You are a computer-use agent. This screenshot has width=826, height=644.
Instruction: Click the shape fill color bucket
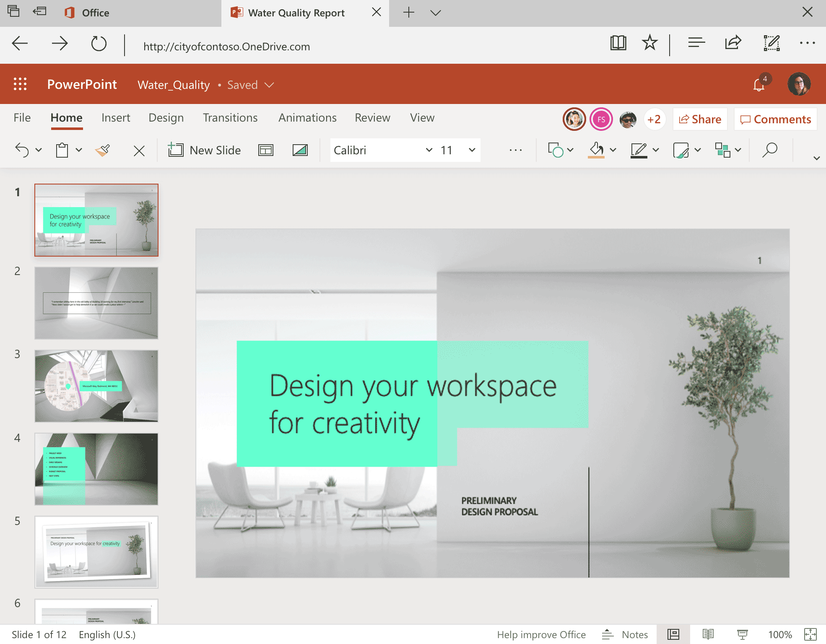click(596, 150)
